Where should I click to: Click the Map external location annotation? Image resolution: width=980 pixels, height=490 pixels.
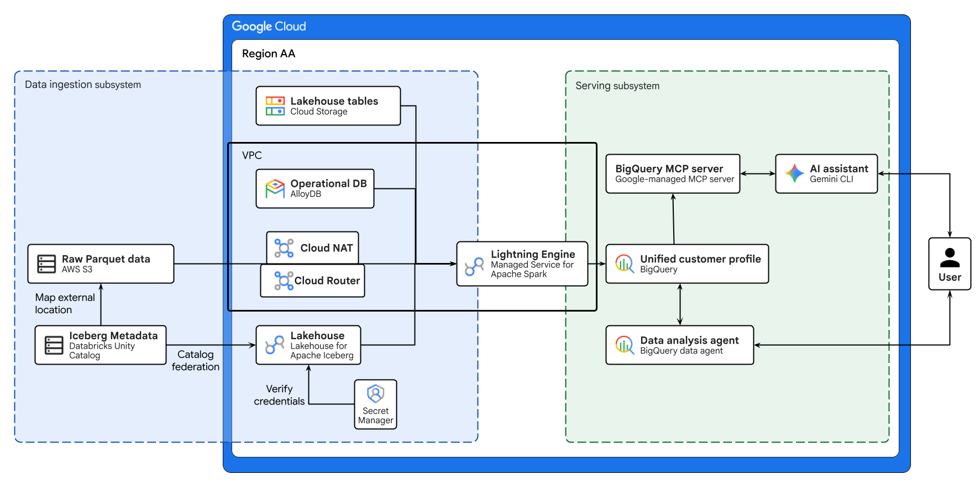click(65, 303)
